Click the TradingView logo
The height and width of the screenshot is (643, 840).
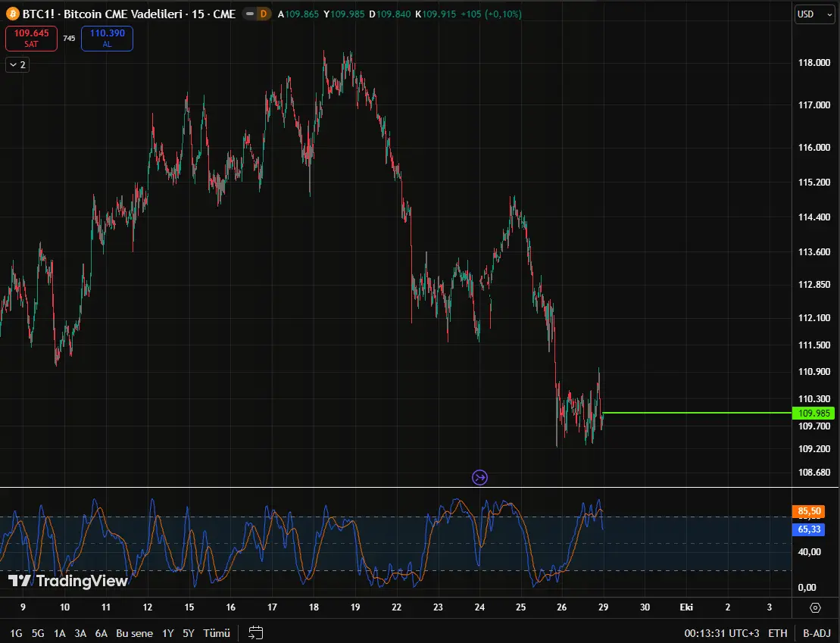pyautogui.click(x=68, y=581)
